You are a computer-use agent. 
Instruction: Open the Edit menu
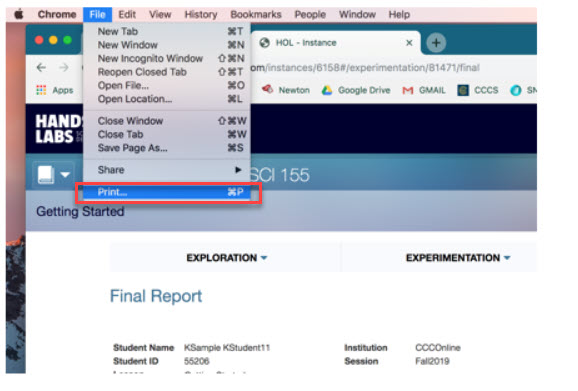[x=127, y=14]
